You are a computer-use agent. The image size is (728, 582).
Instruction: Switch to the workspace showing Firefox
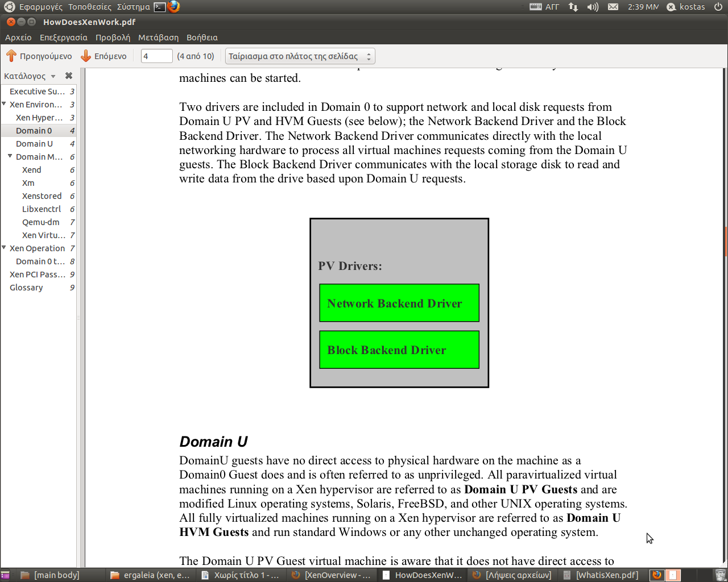[x=657, y=575]
